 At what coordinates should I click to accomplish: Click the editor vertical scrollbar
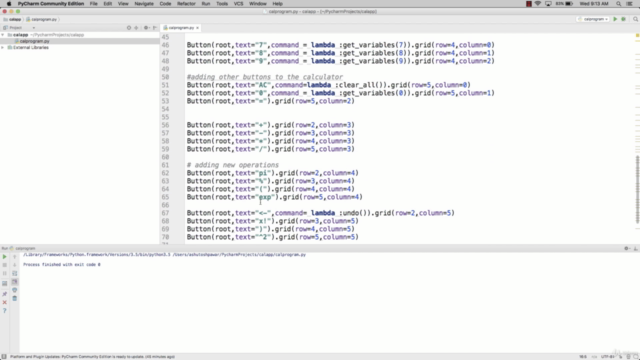[x=637, y=190]
